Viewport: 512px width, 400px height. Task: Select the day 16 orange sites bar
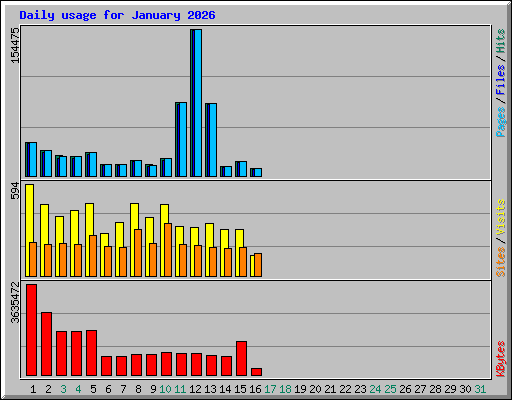point(258,265)
